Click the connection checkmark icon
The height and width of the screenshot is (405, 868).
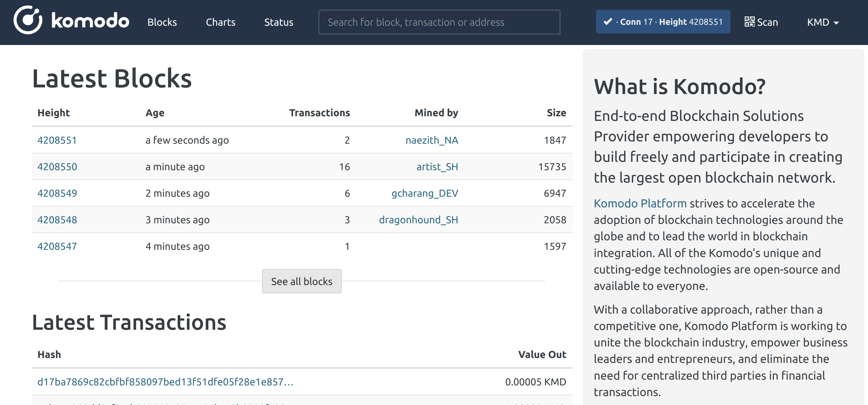tap(608, 22)
